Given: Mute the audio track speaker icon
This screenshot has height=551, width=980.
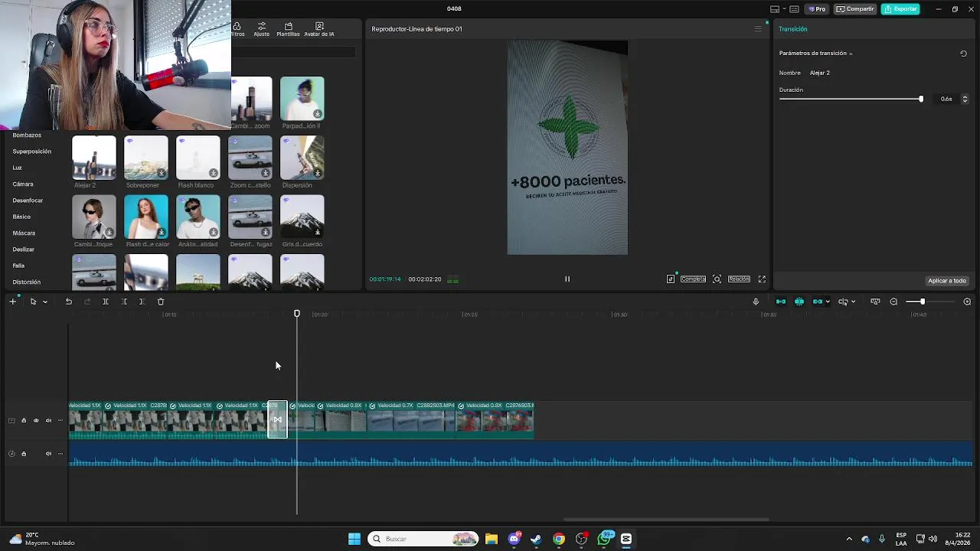Looking at the screenshot, I should tap(48, 454).
